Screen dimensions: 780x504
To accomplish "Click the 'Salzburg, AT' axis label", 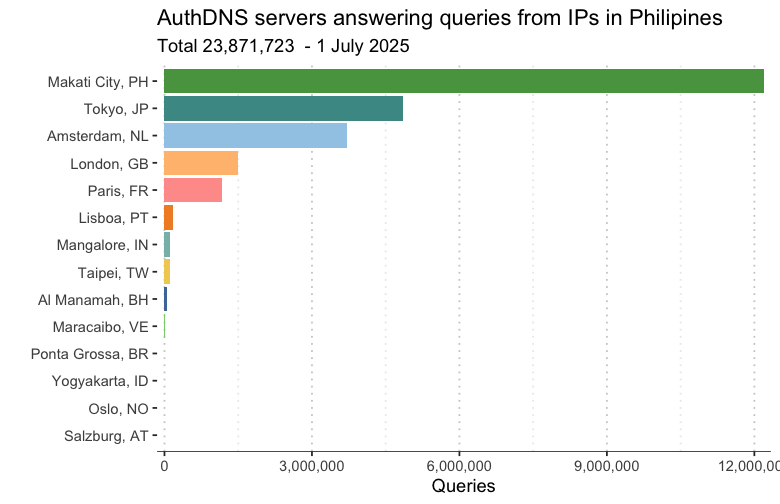I will coord(106,436).
